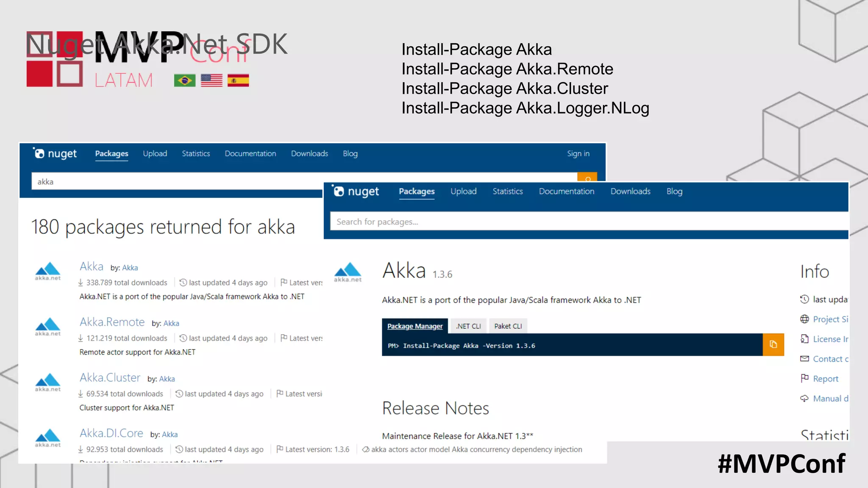Image resolution: width=868 pixels, height=488 pixels.
Task: Click '92.953 total downloads' text
Action: [125, 449]
